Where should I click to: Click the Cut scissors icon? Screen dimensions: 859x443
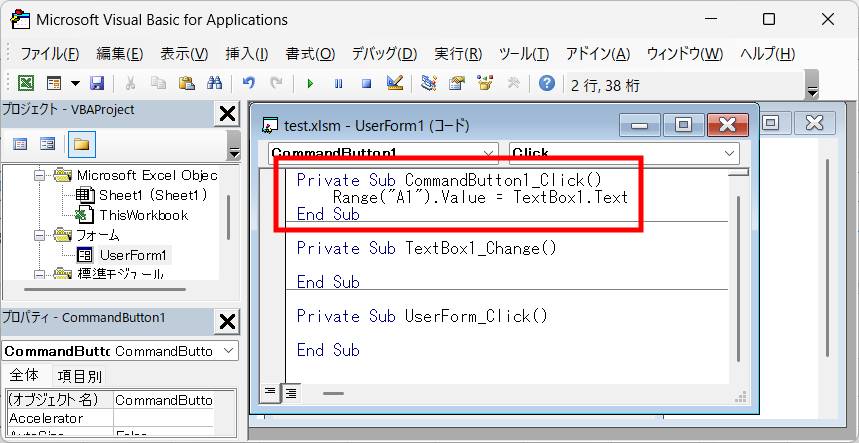130,84
